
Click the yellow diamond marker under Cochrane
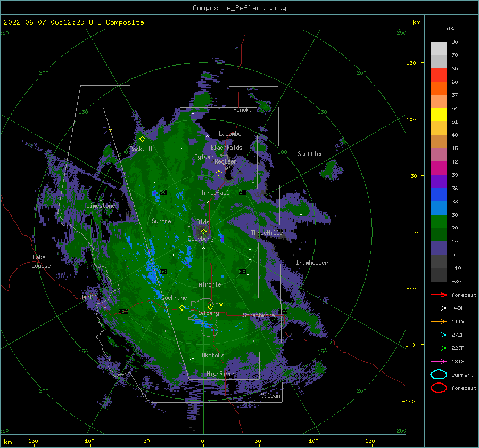pyautogui.click(x=183, y=308)
